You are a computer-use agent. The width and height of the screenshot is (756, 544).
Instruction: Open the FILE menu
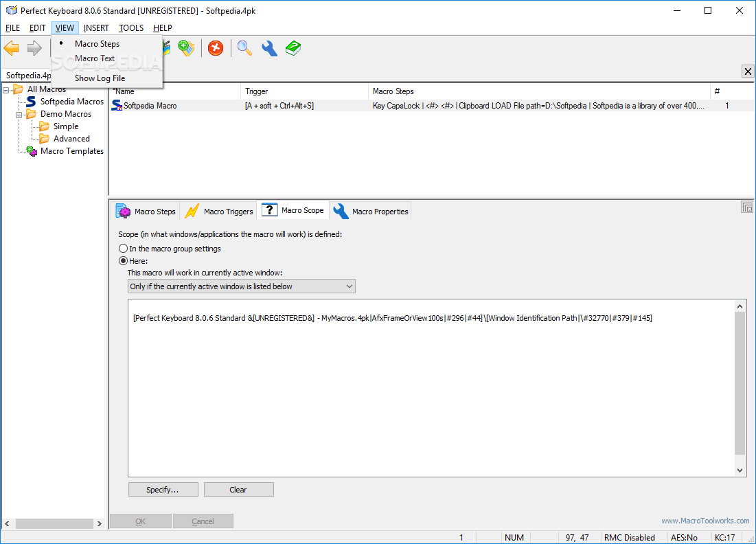tap(12, 28)
